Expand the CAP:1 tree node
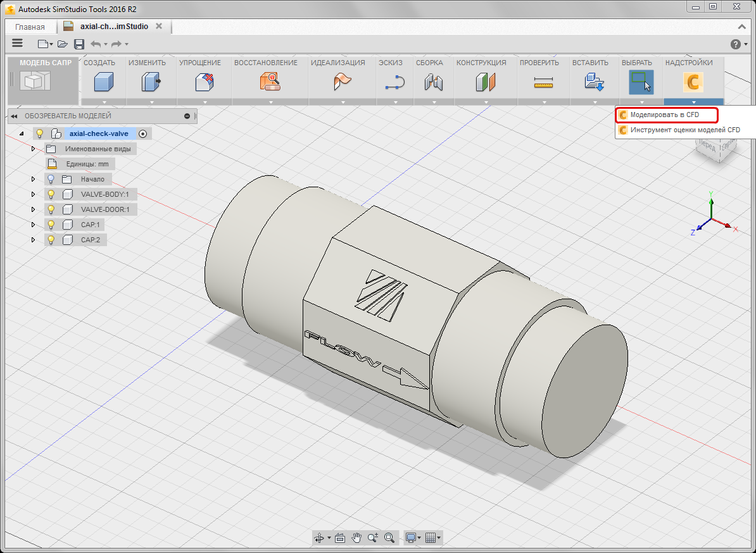The height and width of the screenshot is (553, 756). click(x=34, y=225)
